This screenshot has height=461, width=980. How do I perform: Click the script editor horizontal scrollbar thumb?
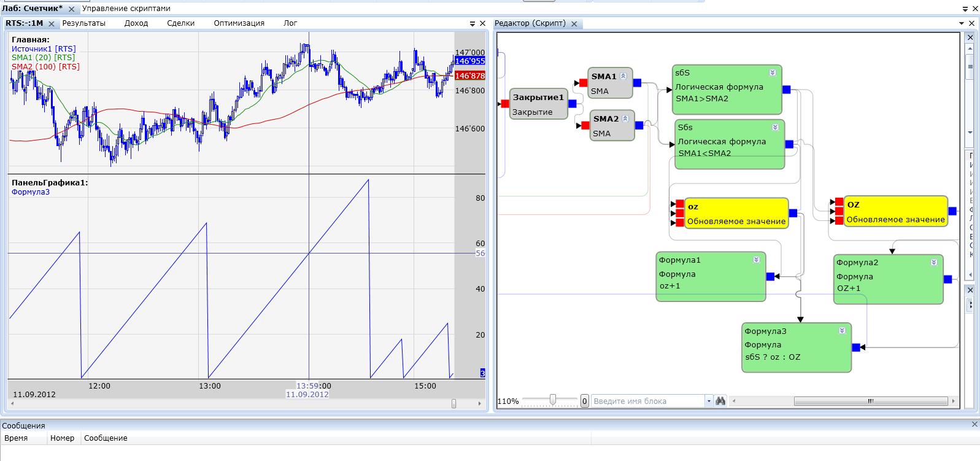tap(870, 401)
